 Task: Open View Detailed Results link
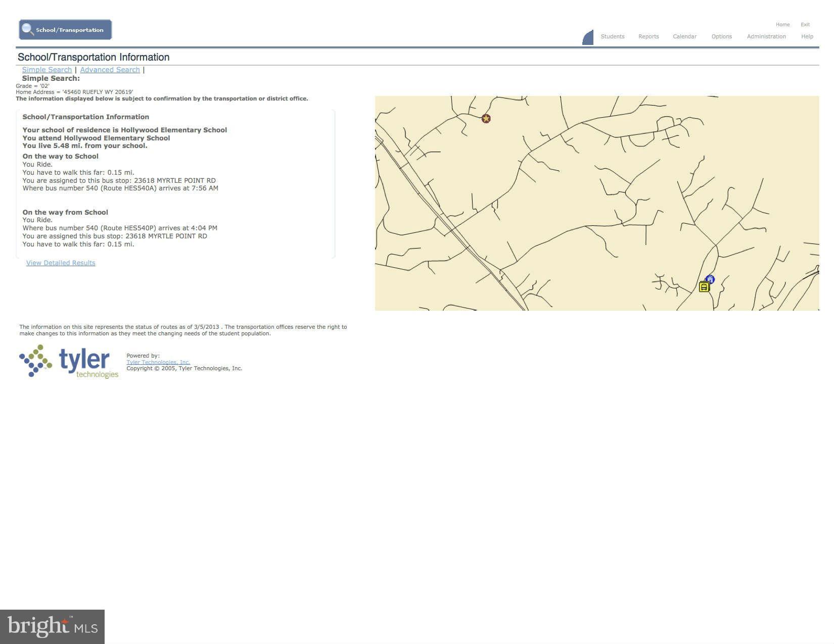(61, 263)
